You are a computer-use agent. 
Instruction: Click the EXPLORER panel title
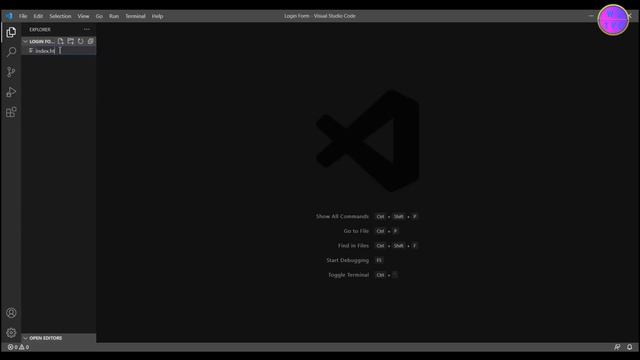40,29
